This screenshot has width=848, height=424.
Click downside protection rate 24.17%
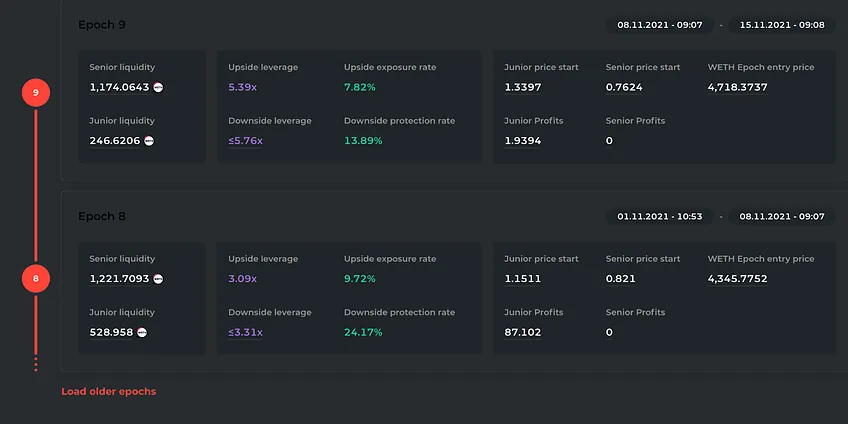coord(363,332)
